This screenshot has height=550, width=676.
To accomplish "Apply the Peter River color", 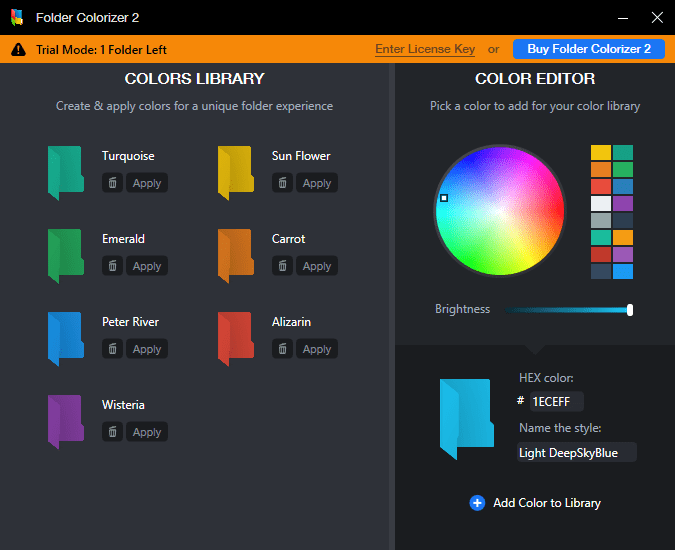I will pos(147,349).
